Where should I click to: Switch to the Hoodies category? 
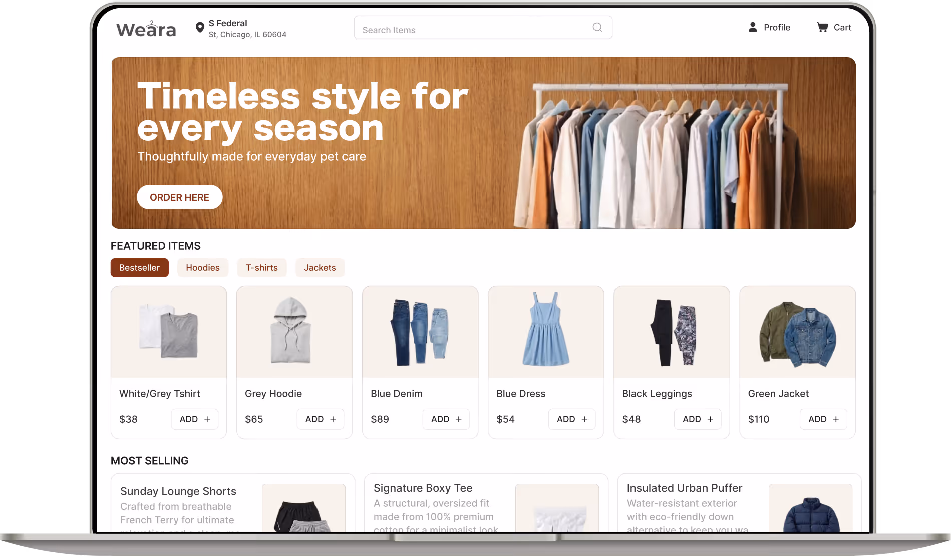203,268
